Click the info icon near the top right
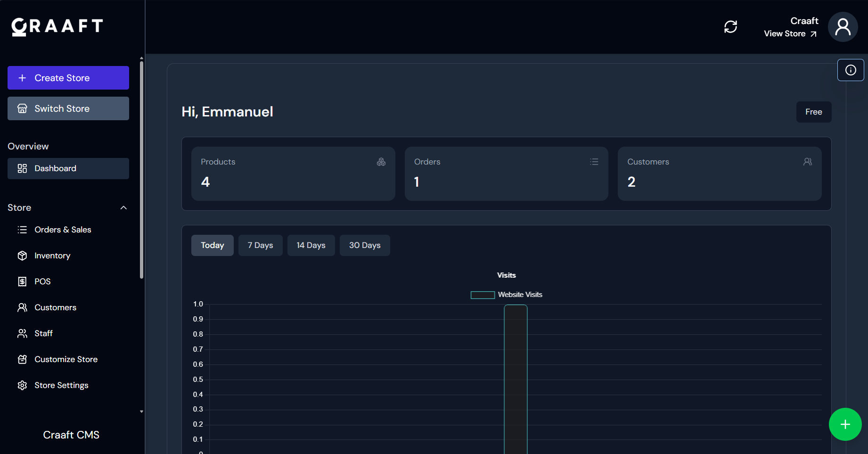The width and height of the screenshot is (868, 454). pos(851,70)
